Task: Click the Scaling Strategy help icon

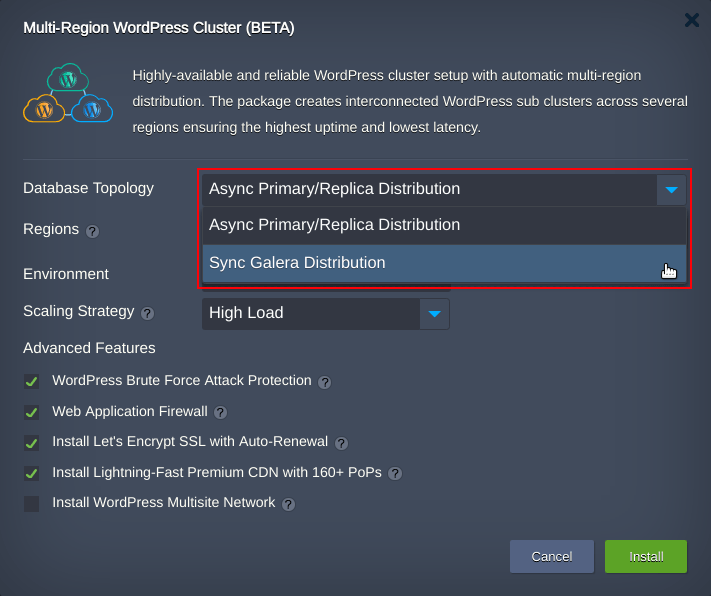Action: [x=147, y=313]
